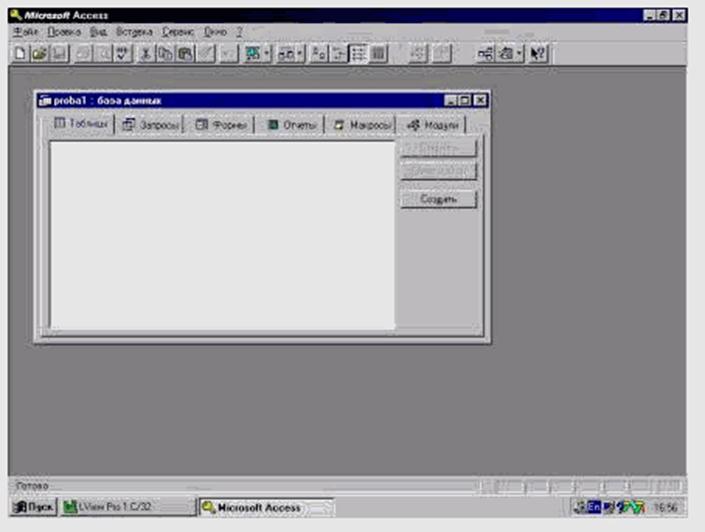Click the greyed Конструктор button

tap(438, 171)
